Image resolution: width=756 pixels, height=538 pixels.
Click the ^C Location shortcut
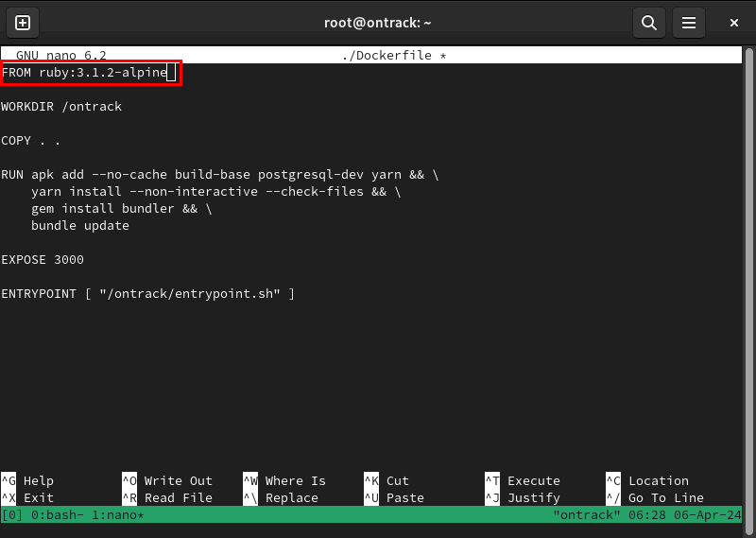[647, 481]
